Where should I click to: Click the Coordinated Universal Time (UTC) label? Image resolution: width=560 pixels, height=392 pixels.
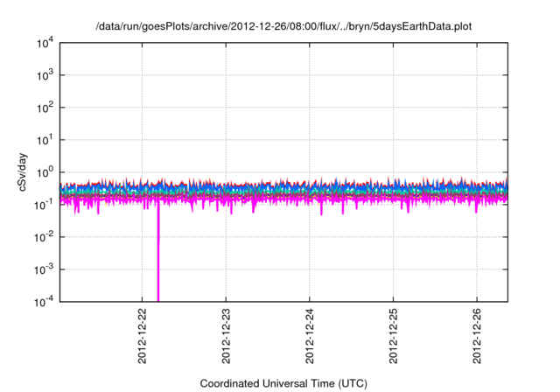click(x=283, y=383)
